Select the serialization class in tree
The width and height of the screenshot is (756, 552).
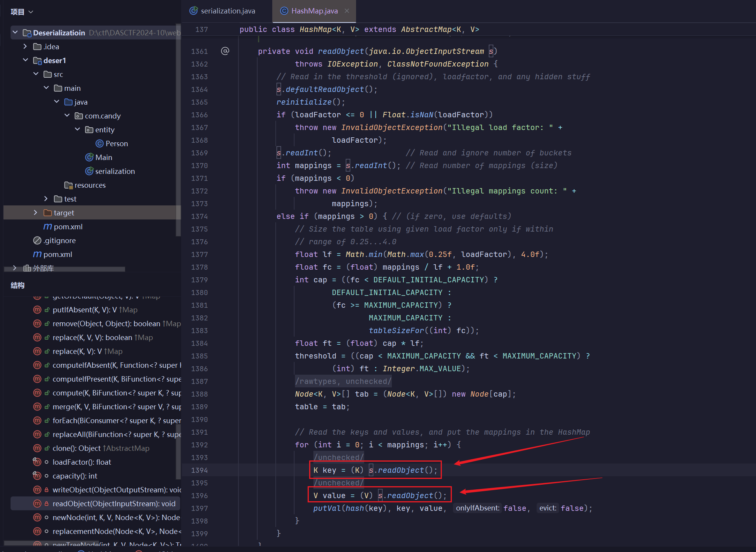tap(115, 171)
